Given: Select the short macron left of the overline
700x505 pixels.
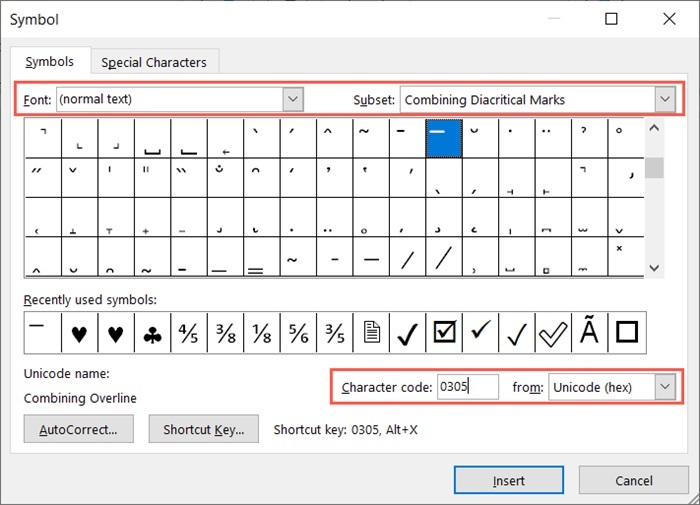Looking at the screenshot, I should click(x=407, y=138).
